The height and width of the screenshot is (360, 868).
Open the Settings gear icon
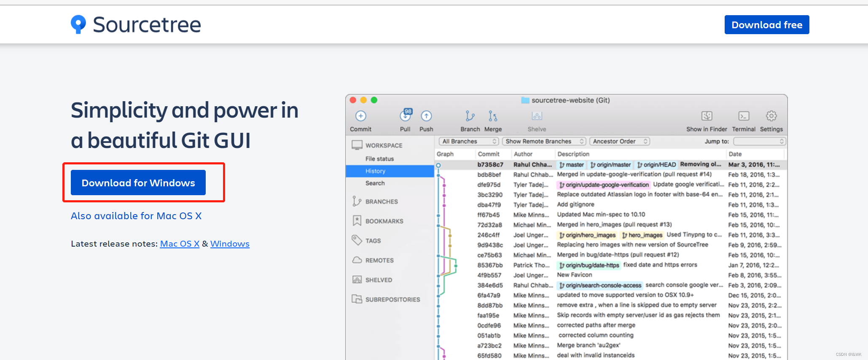(771, 116)
